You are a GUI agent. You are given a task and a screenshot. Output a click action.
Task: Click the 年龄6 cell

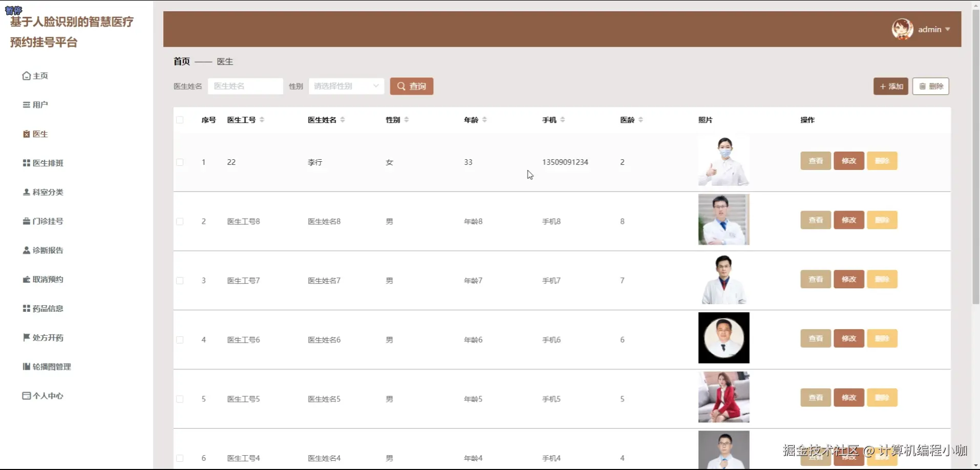pos(473,340)
